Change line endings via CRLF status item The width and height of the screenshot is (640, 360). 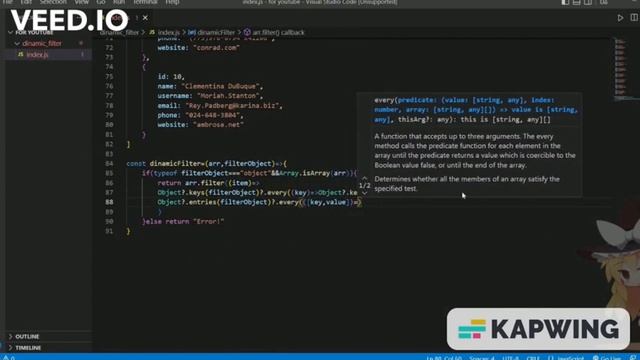(533, 358)
